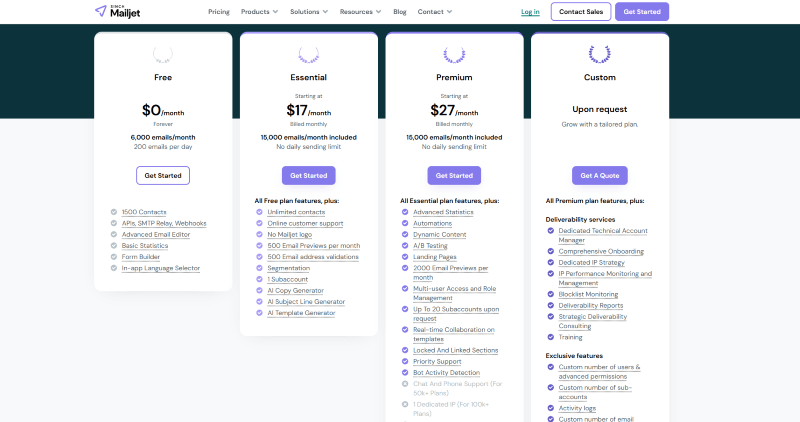Open the Pricing nav item

[x=219, y=12]
